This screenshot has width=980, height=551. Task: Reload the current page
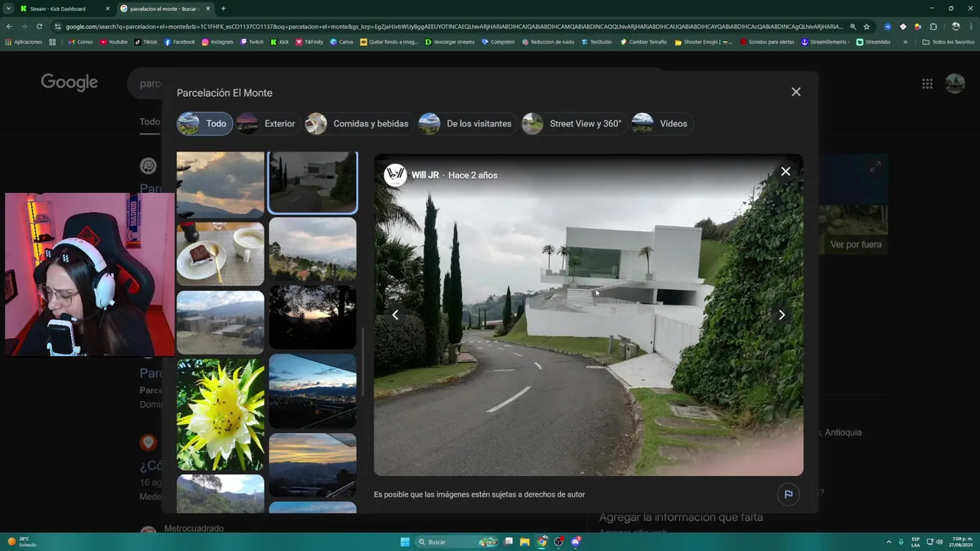38,26
